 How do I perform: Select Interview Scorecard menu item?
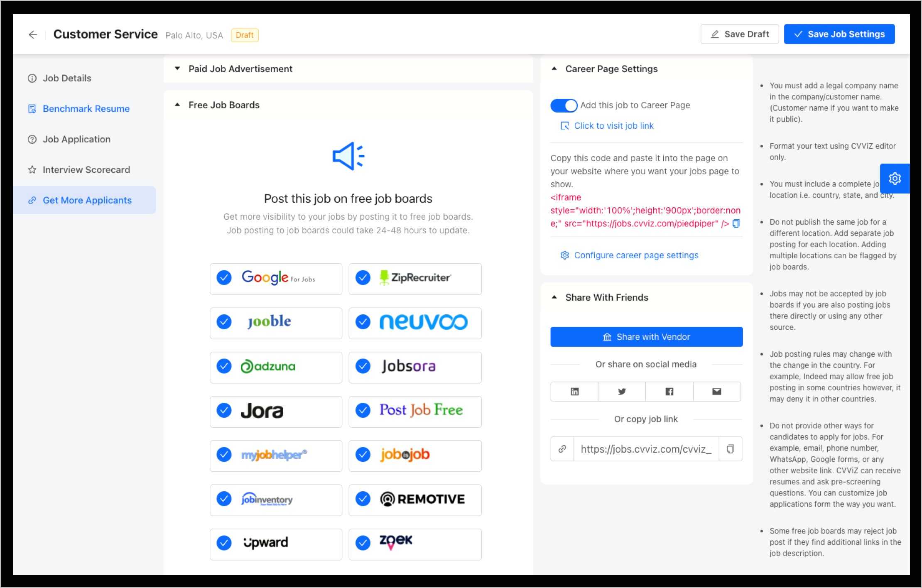86,169
